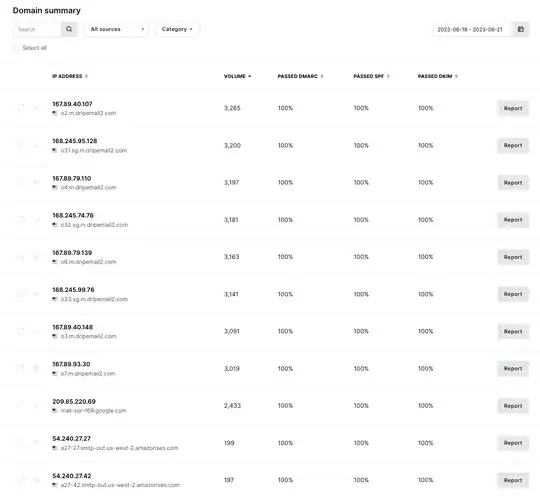View Report for 54.240.27.42
This screenshot has width=540, height=497.
513,480
